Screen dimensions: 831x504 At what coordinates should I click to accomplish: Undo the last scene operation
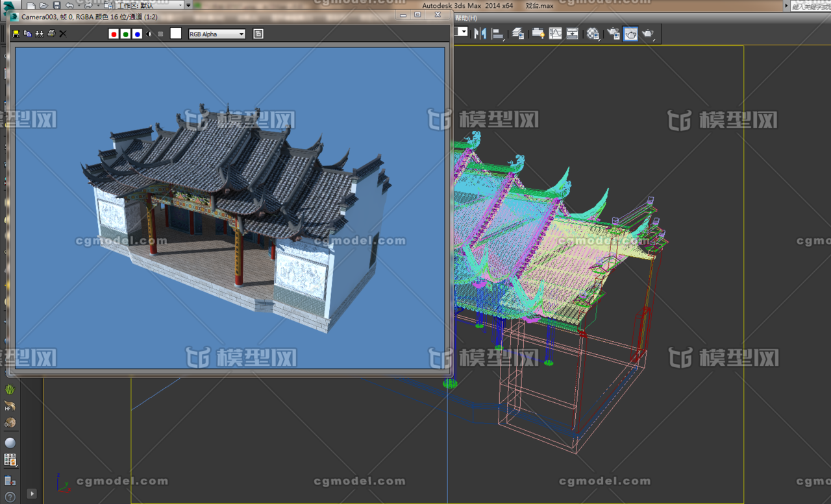coord(69,6)
